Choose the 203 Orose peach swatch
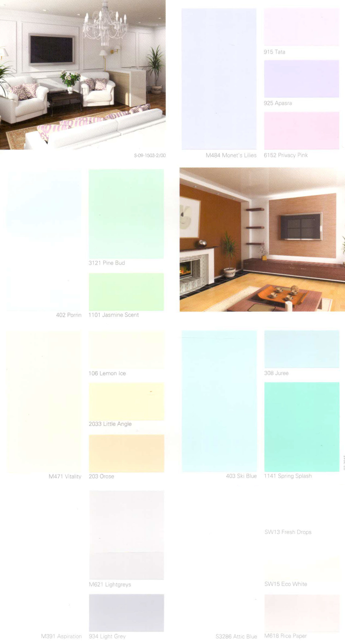The height and width of the screenshot is (644, 345). pyautogui.click(x=126, y=453)
